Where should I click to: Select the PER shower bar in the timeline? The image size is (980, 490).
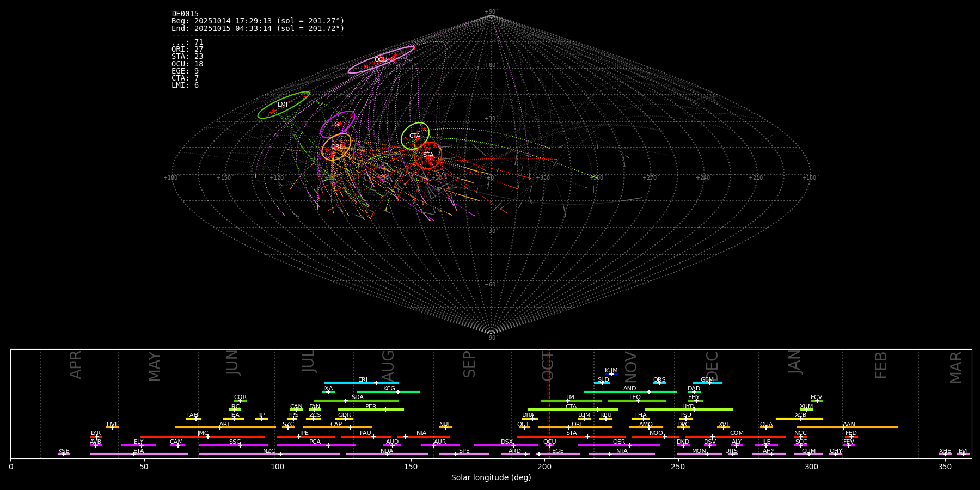point(371,409)
